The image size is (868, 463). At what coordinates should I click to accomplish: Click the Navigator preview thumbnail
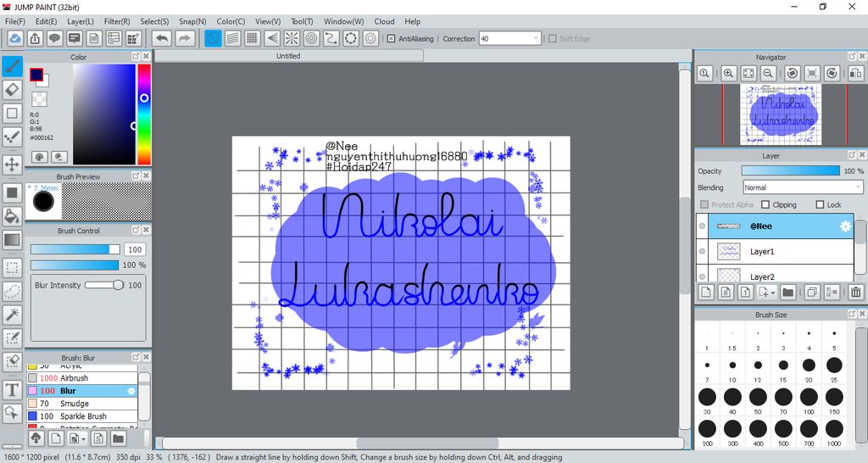(x=781, y=114)
